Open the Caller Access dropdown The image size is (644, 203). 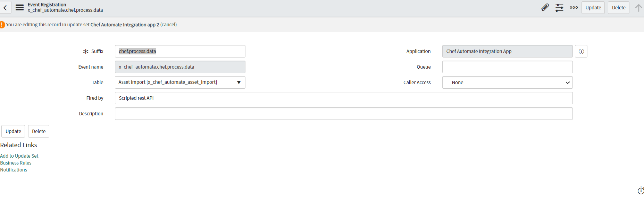coord(507,82)
